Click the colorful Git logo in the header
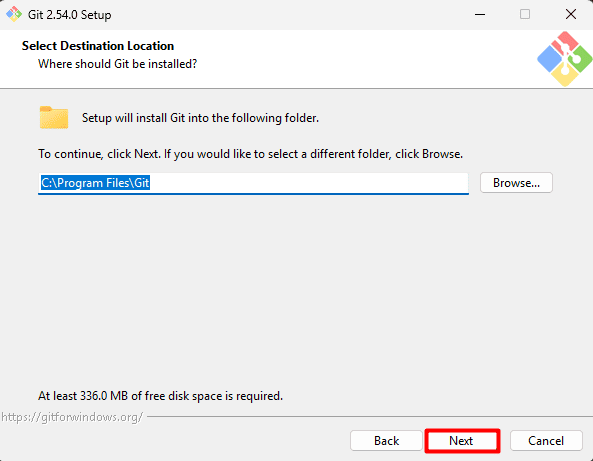This screenshot has width=593, height=461. pyautogui.click(x=565, y=59)
